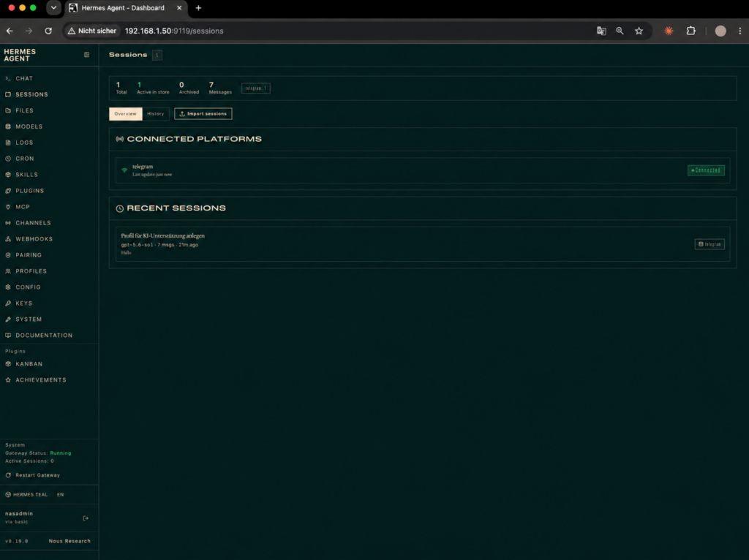Open the browser extensions puzzle icon
The width and height of the screenshot is (749, 560).
pyautogui.click(x=690, y=31)
